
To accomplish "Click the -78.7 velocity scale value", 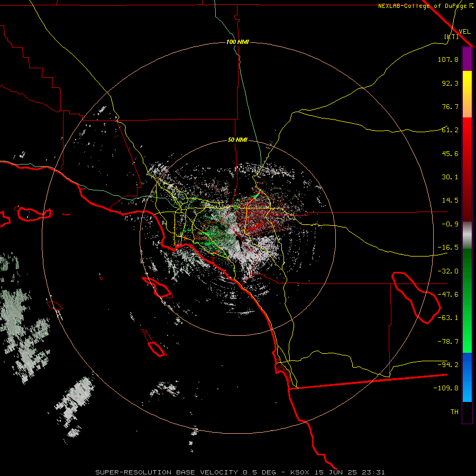I will tap(448, 342).
